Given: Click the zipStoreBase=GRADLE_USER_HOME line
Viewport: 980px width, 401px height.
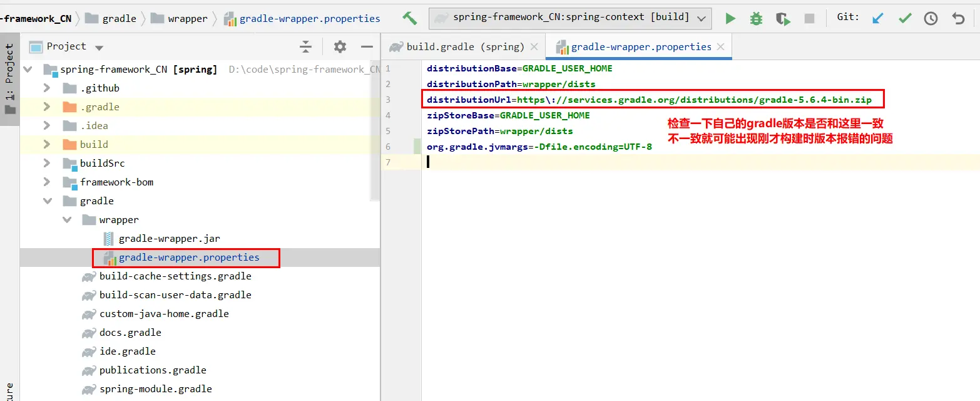Looking at the screenshot, I should point(508,115).
